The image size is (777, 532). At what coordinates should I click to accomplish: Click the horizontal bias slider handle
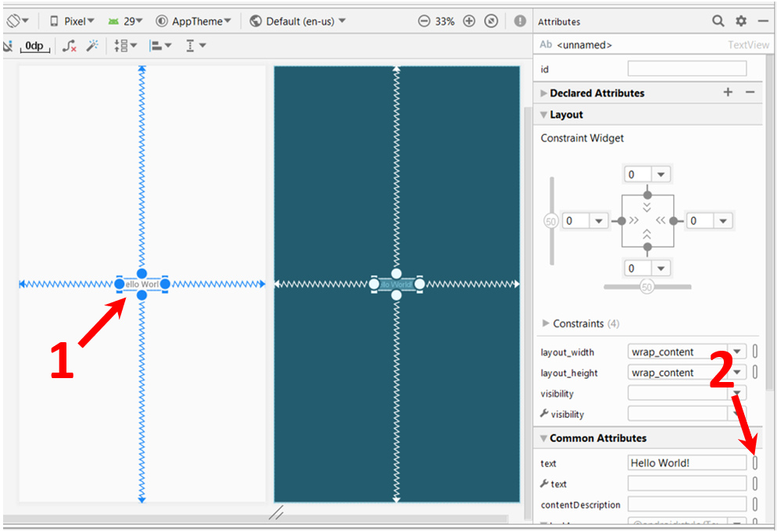tap(646, 287)
